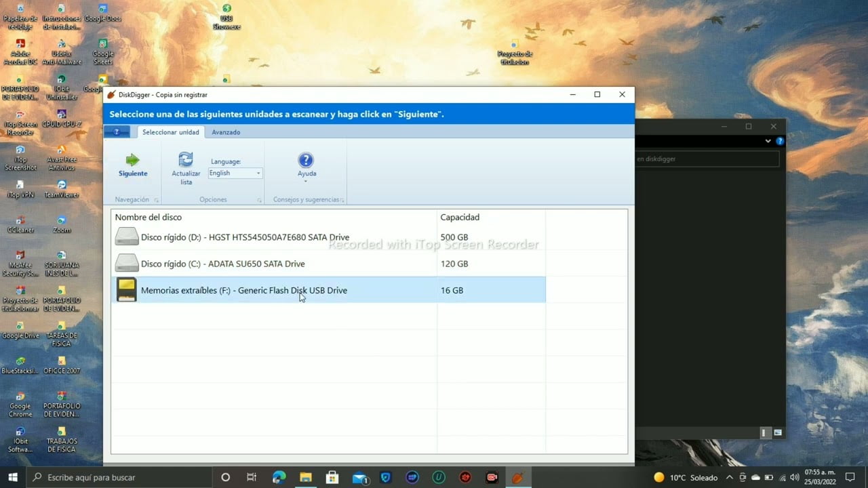Viewport: 868px width, 488px height.
Task: Click the green Siguiente arrow icon
Action: pyautogui.click(x=132, y=160)
